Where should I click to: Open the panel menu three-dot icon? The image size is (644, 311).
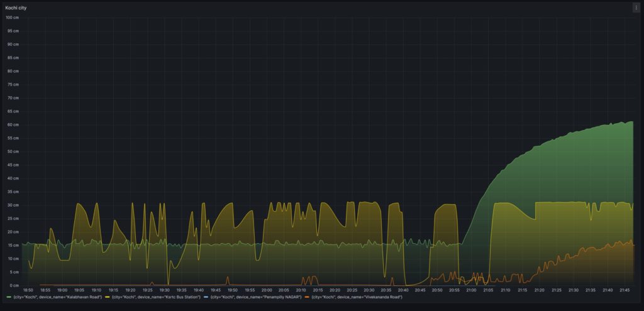coord(636,8)
